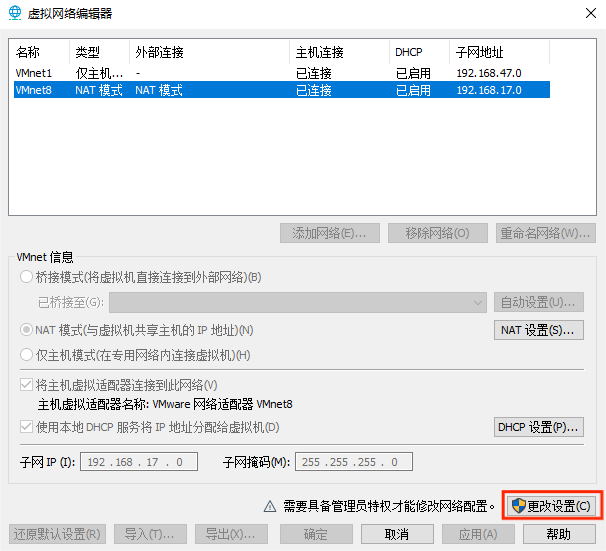Select the 桥接模式 radio button
Image resolution: width=606 pixels, height=551 pixels.
(27, 277)
